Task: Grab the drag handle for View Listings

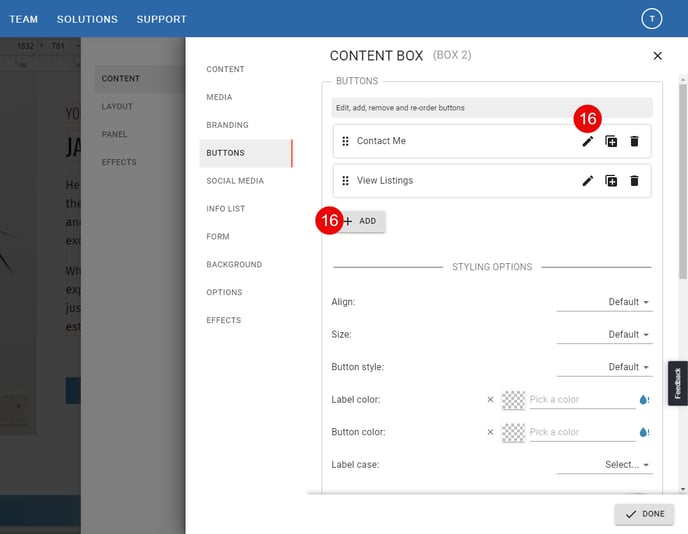Action: (345, 181)
